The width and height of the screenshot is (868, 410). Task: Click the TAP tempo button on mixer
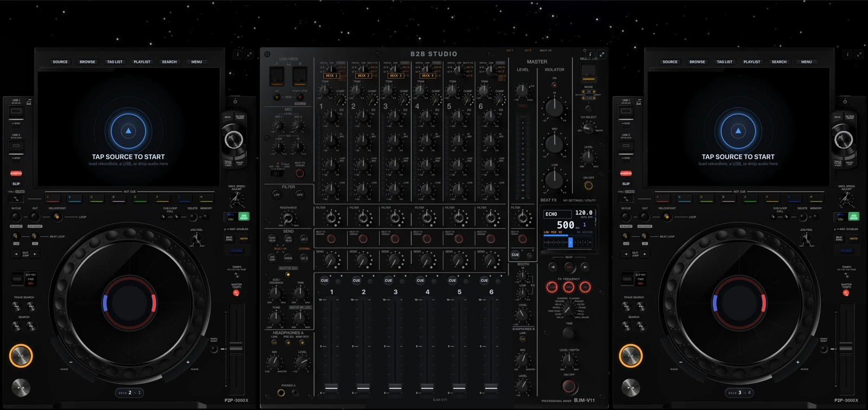[569, 267]
